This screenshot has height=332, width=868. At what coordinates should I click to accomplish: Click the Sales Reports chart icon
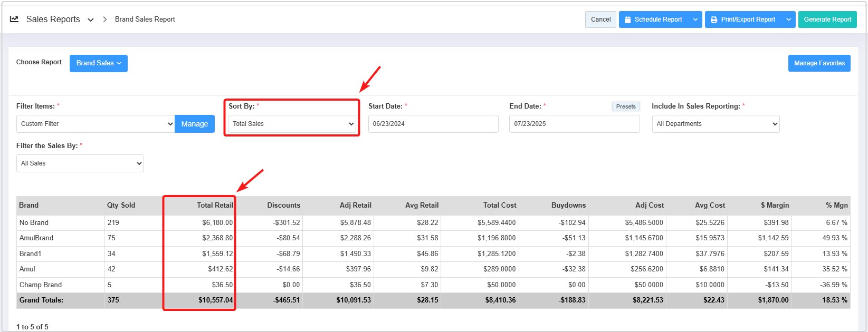[x=14, y=19]
